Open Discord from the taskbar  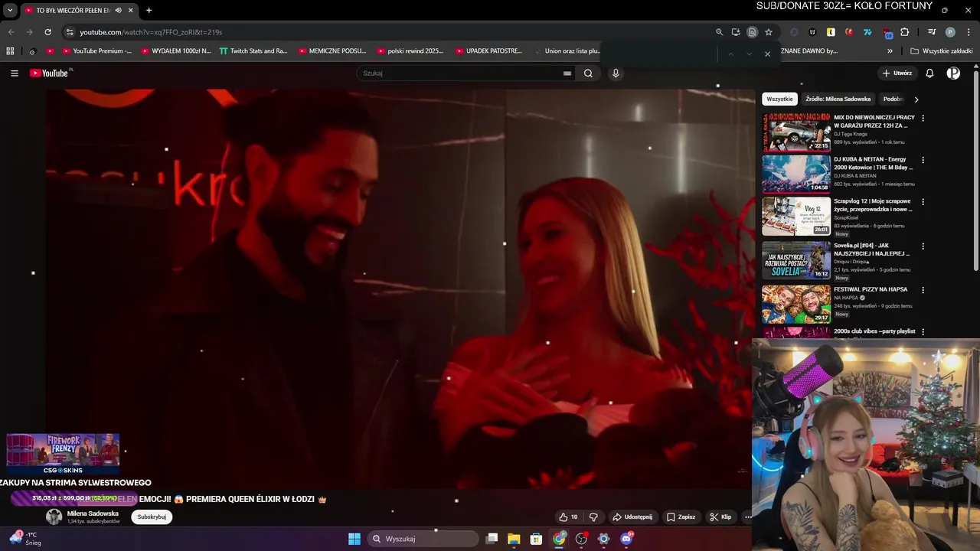[626, 539]
